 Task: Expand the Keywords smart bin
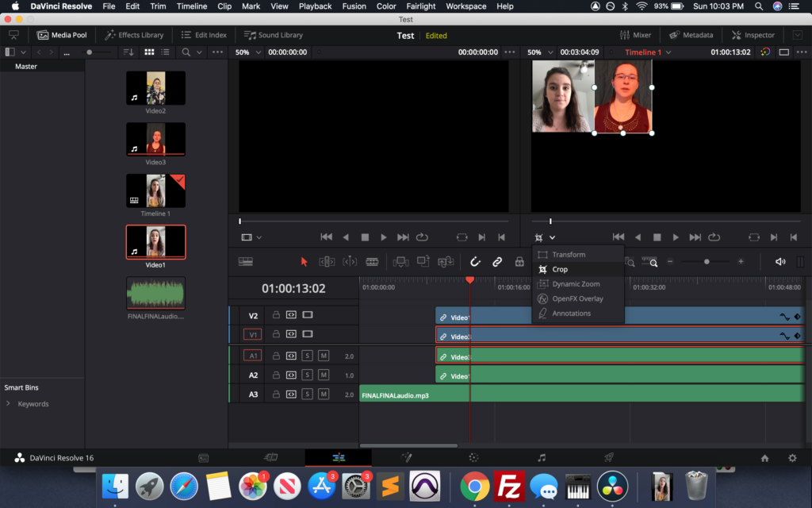[x=9, y=404]
